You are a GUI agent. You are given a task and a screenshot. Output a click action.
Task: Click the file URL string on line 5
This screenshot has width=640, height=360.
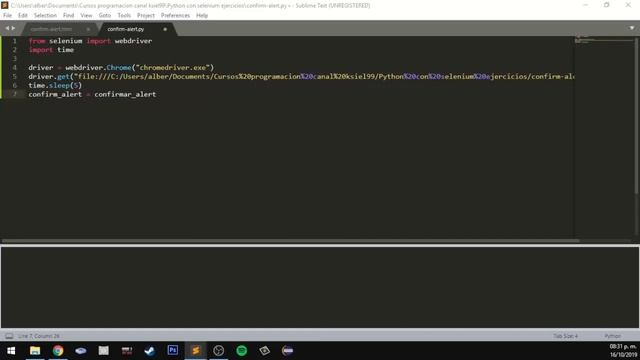click(x=324, y=76)
